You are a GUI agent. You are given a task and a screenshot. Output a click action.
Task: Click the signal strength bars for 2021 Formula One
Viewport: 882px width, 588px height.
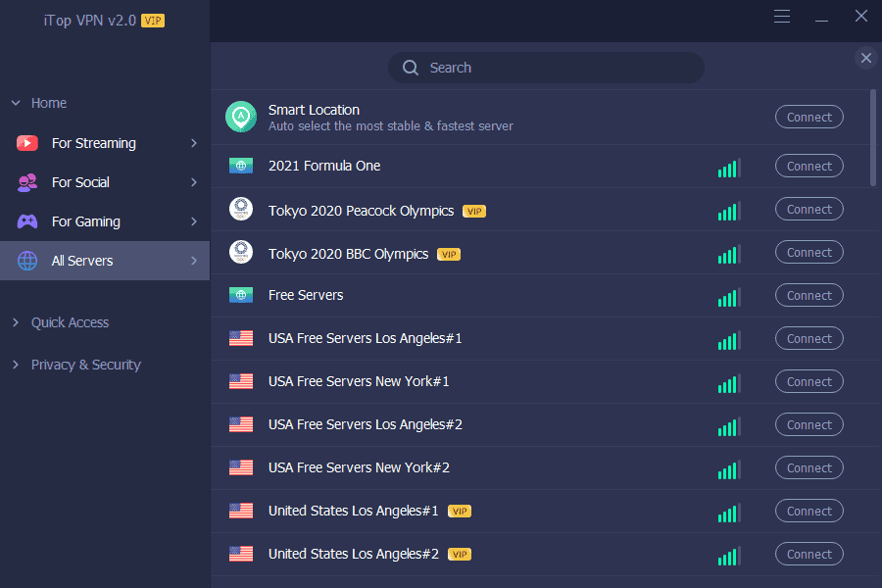coord(729,168)
